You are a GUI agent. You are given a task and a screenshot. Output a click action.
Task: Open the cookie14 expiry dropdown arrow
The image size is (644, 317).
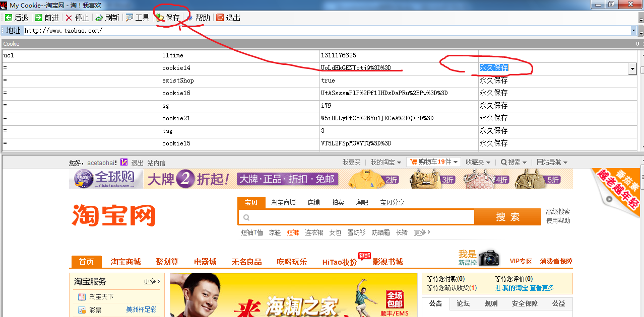point(632,69)
